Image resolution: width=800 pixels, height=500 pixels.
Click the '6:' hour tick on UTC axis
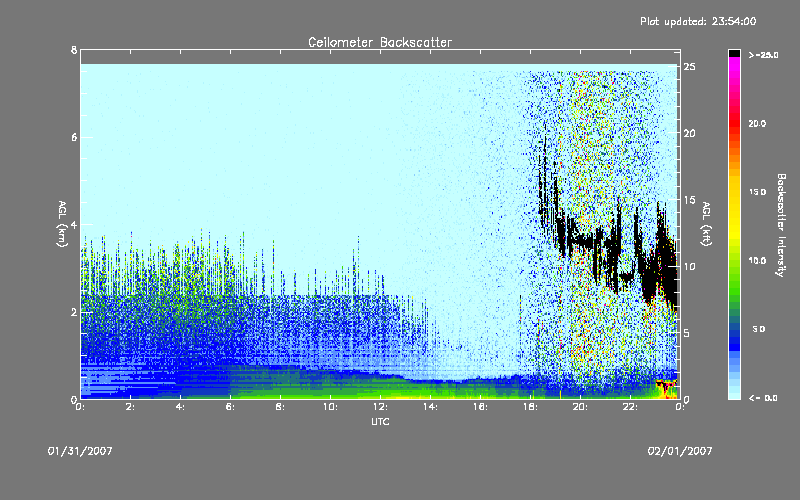coord(230,407)
